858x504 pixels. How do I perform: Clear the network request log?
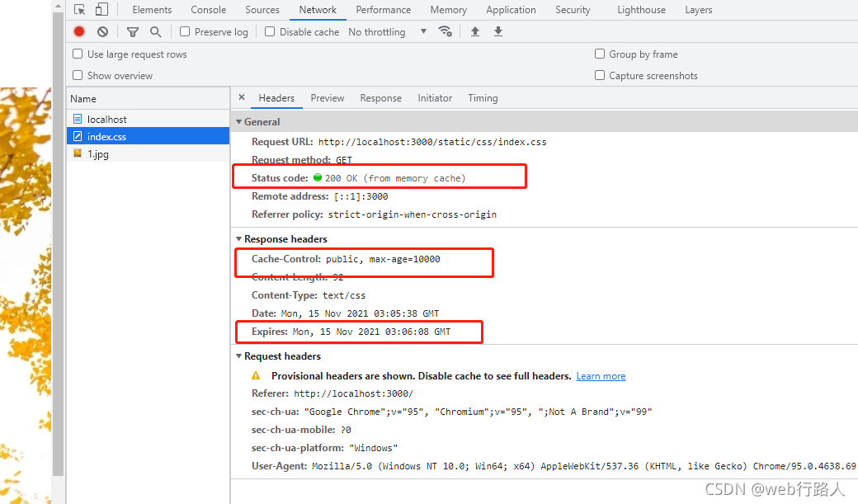101,31
